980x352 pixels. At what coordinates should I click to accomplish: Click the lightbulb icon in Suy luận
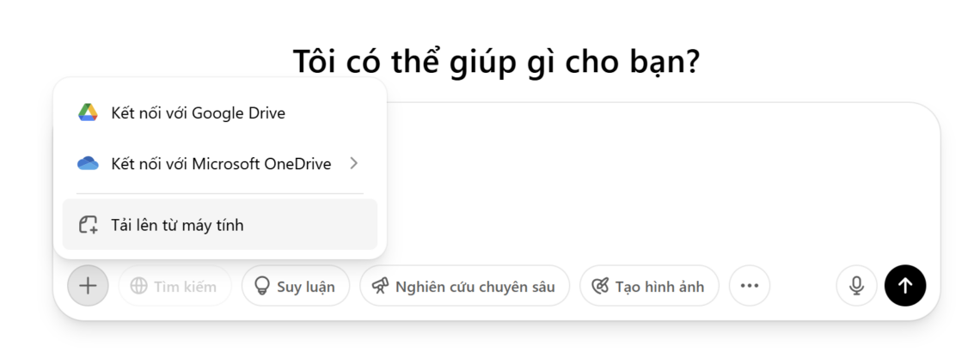[262, 286]
